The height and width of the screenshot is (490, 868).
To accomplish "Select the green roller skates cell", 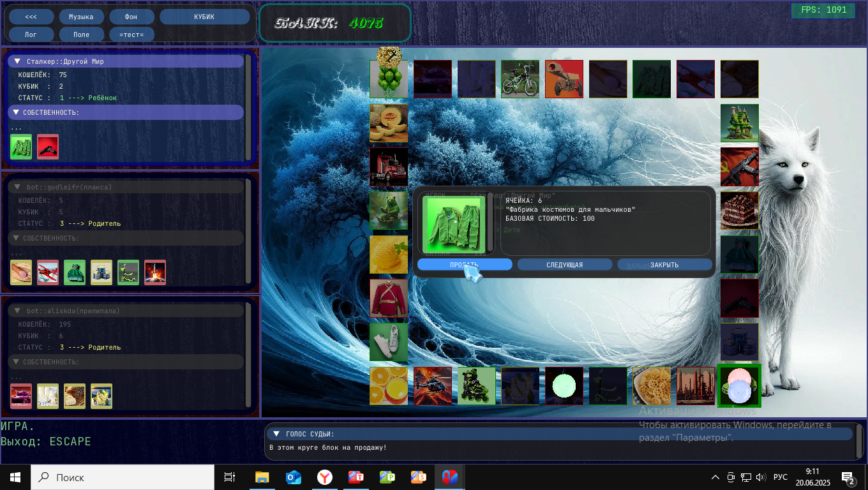I will pyautogui.click(x=476, y=386).
